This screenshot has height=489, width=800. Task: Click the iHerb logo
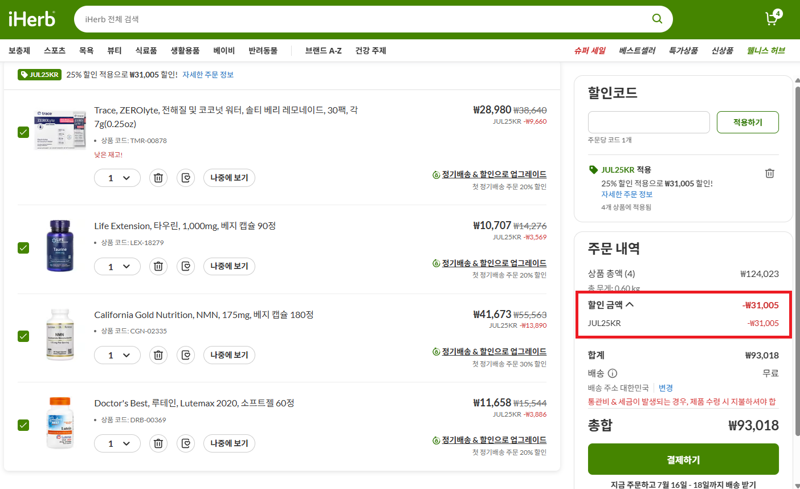click(x=32, y=19)
